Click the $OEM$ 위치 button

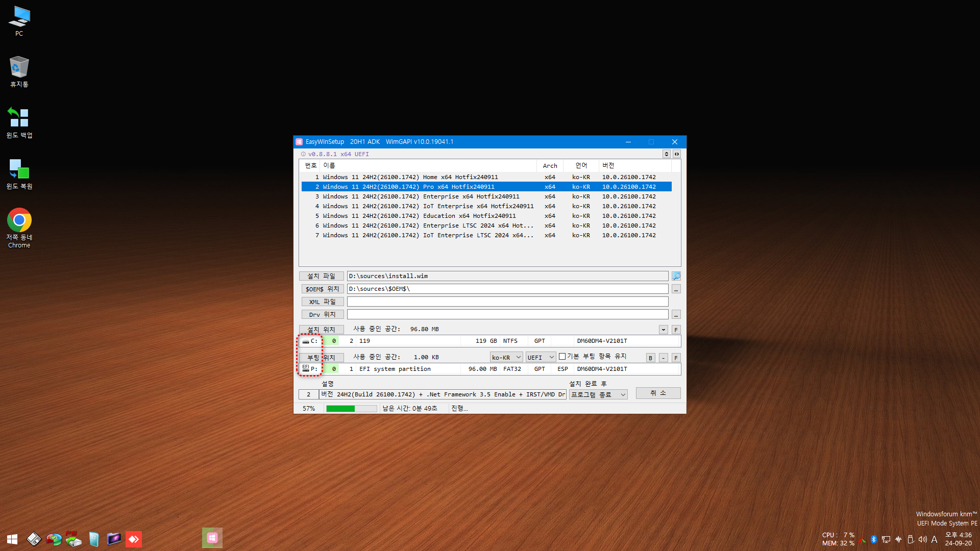[x=322, y=289]
